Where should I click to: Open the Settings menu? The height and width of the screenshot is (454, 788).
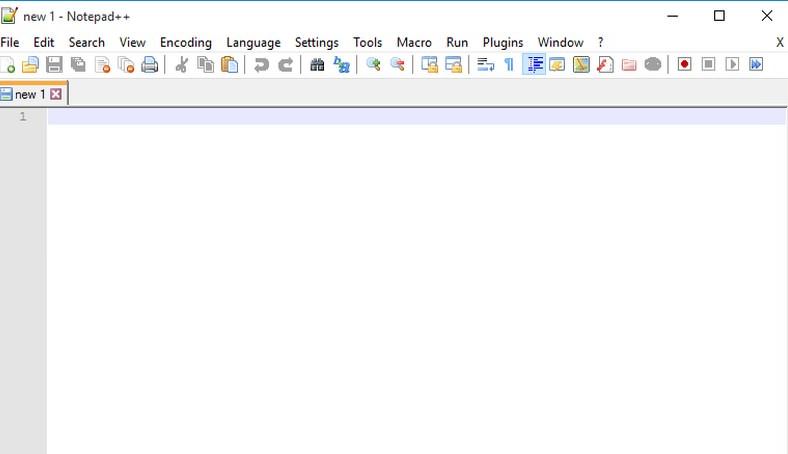pos(317,43)
